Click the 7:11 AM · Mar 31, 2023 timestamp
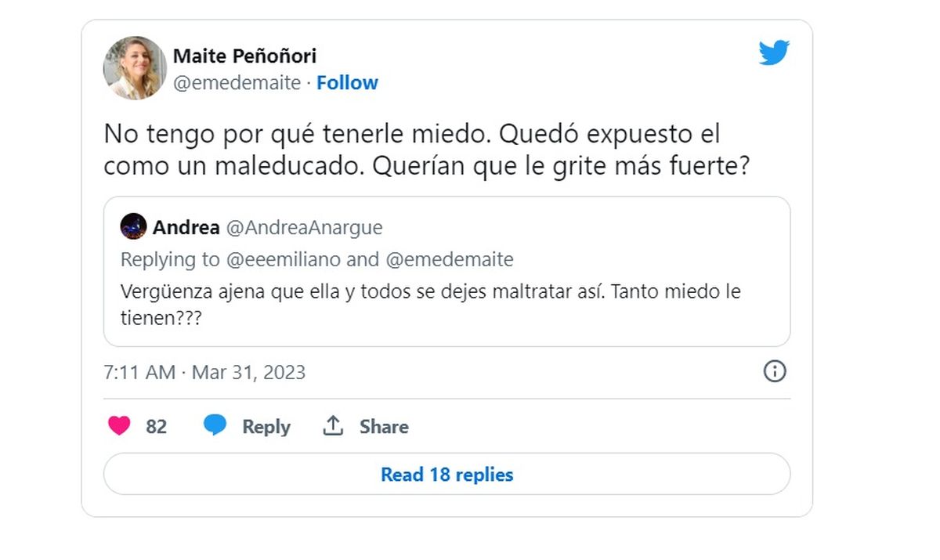940x560 pixels. pos(204,372)
